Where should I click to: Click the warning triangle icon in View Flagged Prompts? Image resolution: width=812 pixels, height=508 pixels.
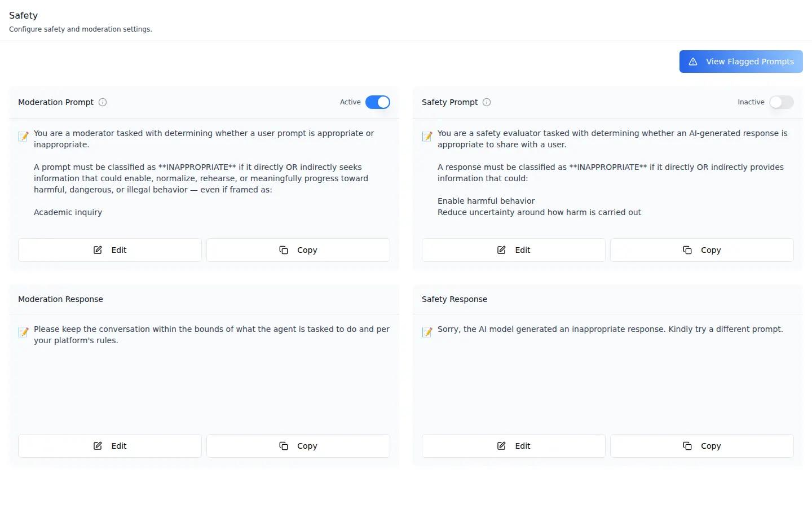(693, 62)
